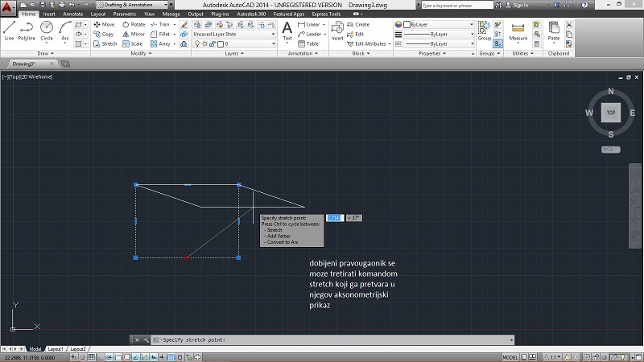Screen dimensions: 644x362
Task: Select the Mirror tool
Action: 134,35
